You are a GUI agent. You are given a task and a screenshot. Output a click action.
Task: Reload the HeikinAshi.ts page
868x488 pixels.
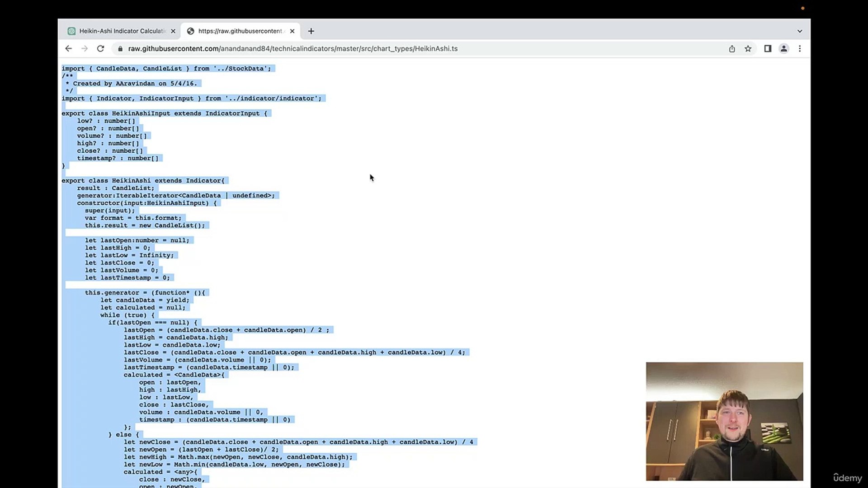coord(101,48)
